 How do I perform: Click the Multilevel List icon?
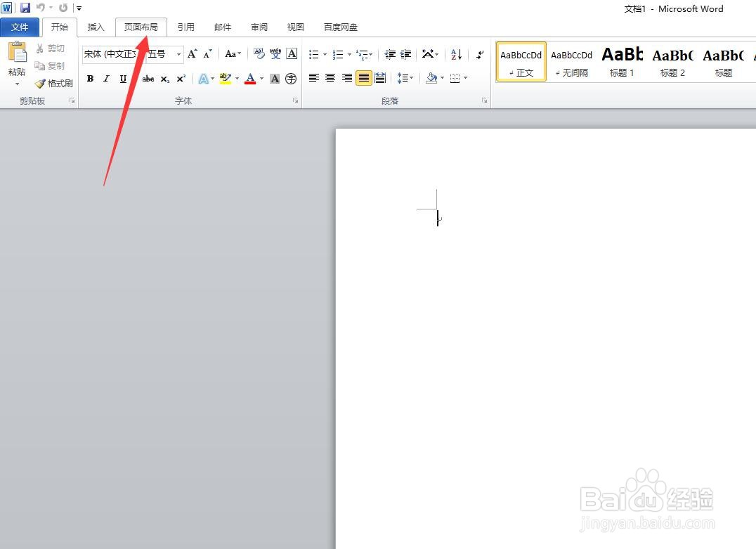point(363,54)
